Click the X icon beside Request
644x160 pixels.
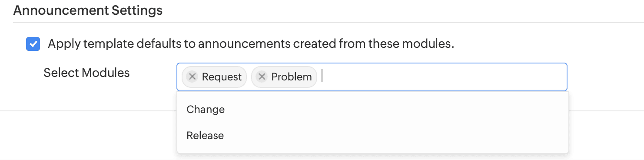(x=192, y=77)
